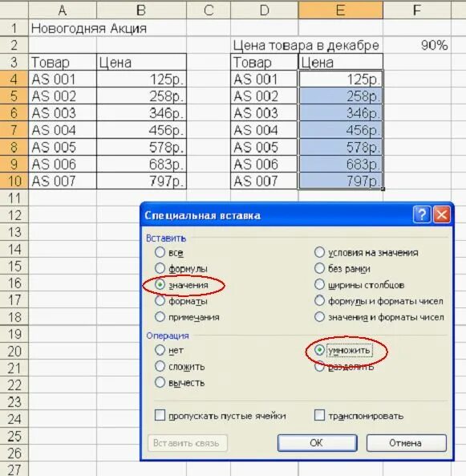Select 'значения и форматы чисел' option

[x=319, y=317]
